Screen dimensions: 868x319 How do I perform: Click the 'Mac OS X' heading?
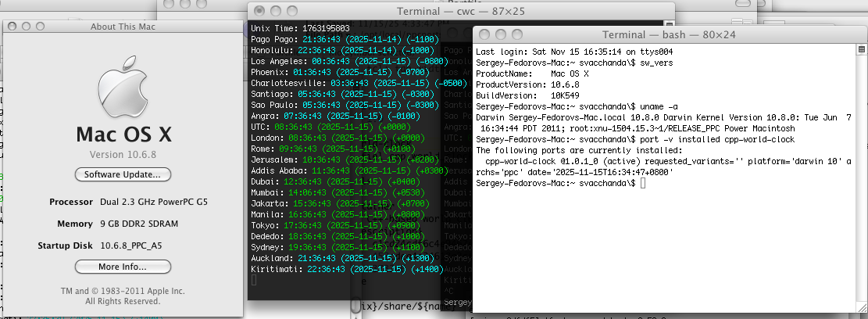pyautogui.click(x=123, y=134)
